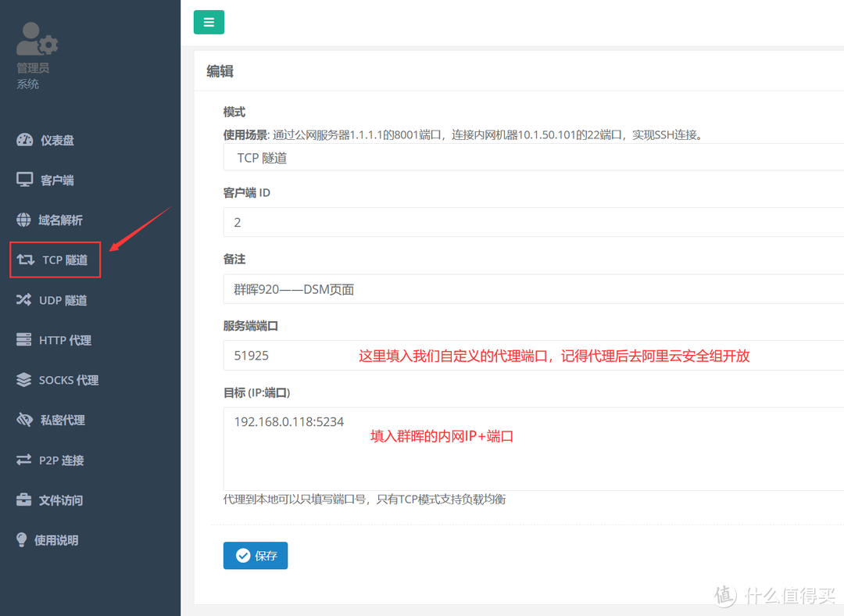Viewport: 844px width, 616px height.
Task: Select the HTTP 代理 proxy icon
Action: click(24, 339)
